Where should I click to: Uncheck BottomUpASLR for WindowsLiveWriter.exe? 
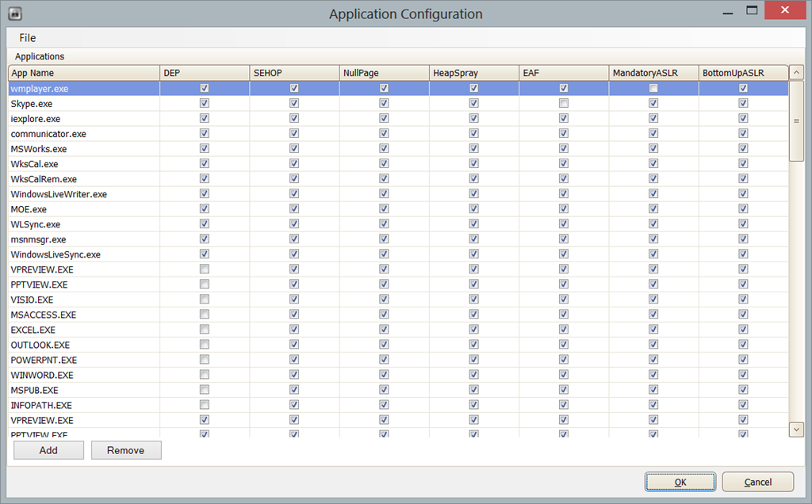(x=743, y=193)
